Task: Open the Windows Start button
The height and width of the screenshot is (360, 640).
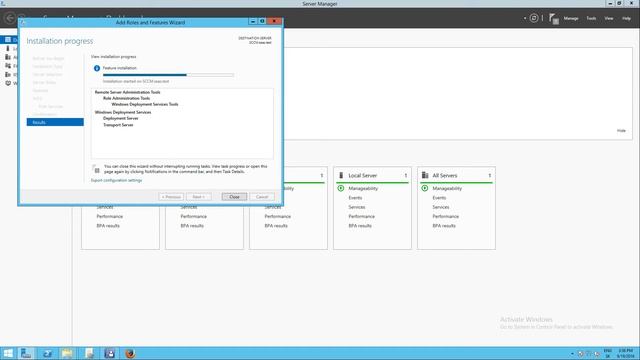Action: [x=8, y=353]
